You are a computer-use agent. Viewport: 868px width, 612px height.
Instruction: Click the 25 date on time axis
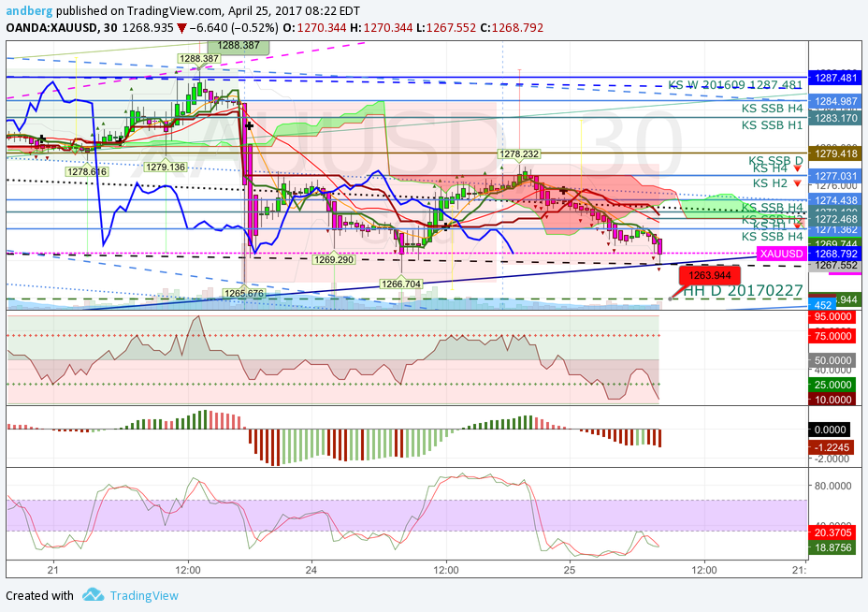571,569
